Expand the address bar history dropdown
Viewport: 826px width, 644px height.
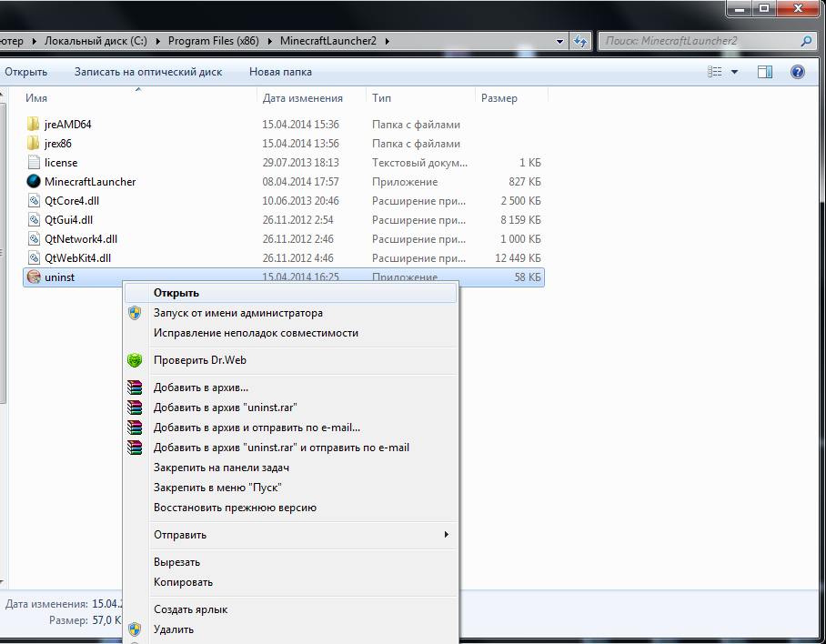click(x=559, y=41)
